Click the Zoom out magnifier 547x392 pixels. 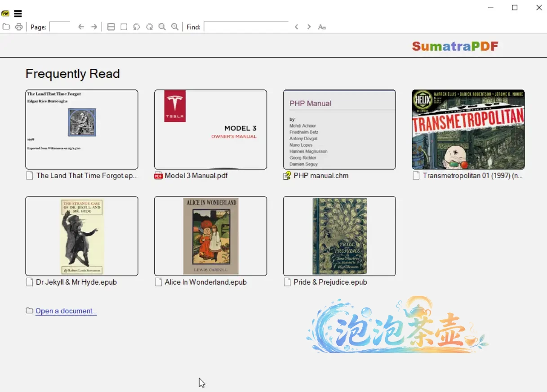162,27
